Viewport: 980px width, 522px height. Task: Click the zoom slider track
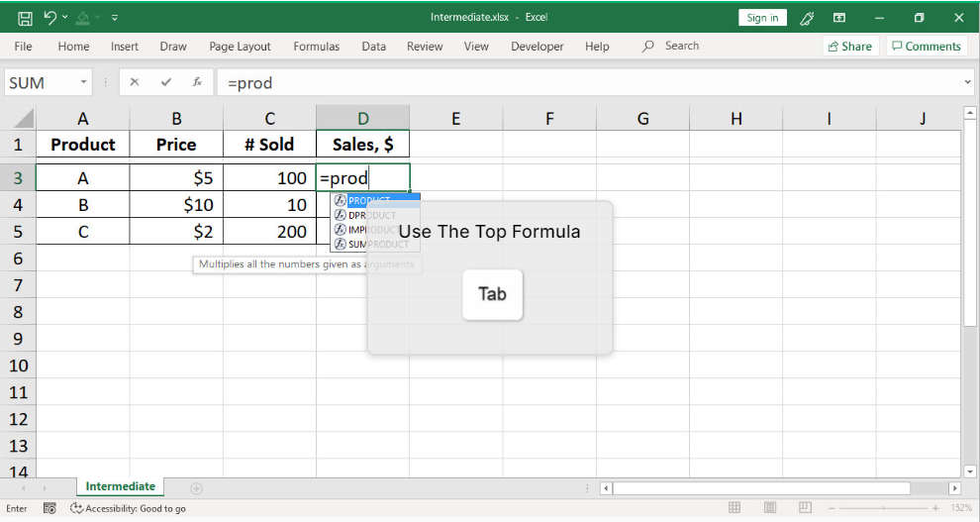tap(883, 508)
